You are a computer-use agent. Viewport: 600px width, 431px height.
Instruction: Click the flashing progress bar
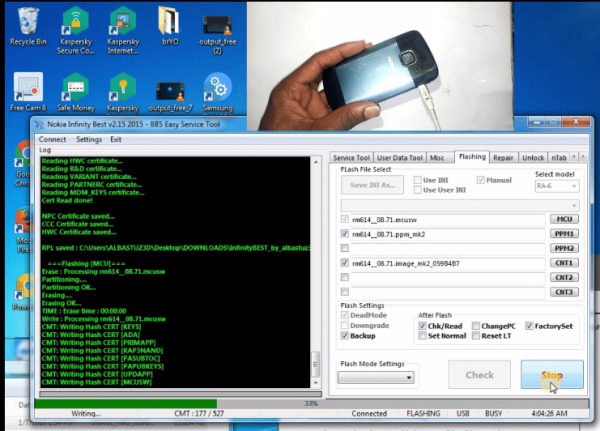click(x=179, y=403)
